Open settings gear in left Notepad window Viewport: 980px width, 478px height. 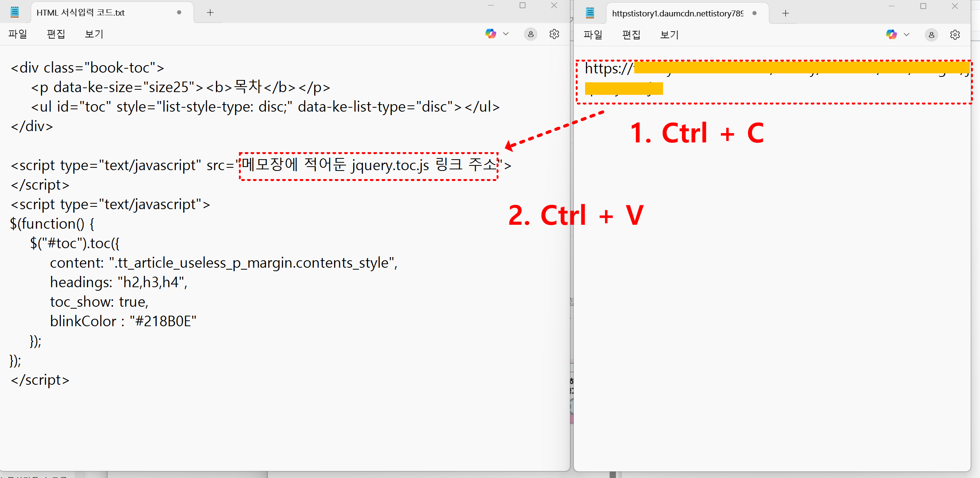pyautogui.click(x=554, y=34)
